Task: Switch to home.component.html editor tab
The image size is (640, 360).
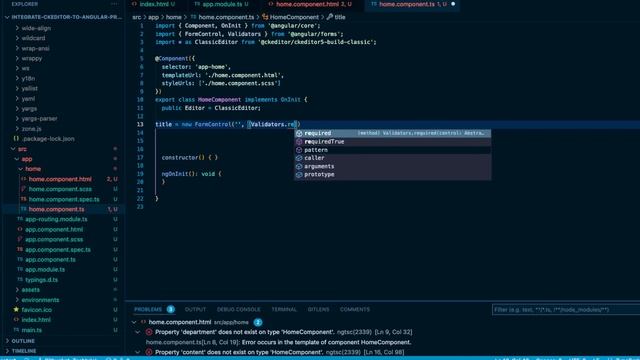Action: point(309,4)
